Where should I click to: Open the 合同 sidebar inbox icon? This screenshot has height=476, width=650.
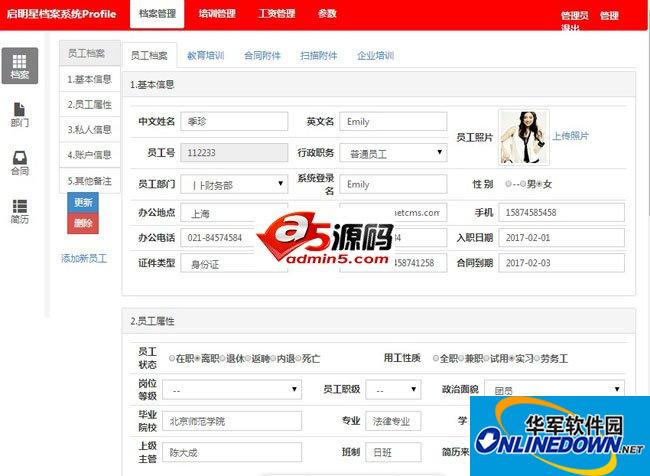[19, 163]
